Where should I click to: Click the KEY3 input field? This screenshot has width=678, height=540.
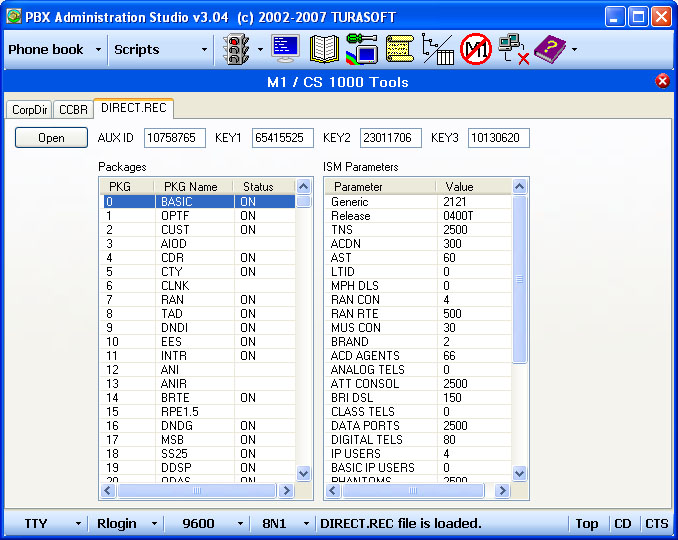[x=499, y=138]
